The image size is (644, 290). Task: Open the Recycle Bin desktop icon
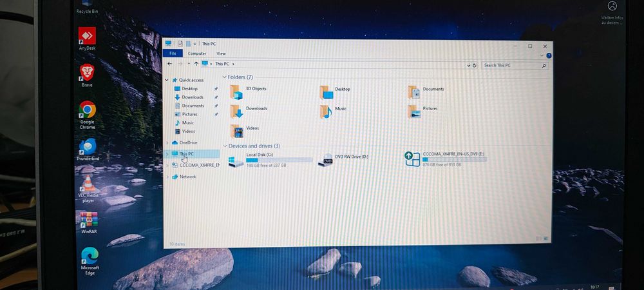[87, 6]
